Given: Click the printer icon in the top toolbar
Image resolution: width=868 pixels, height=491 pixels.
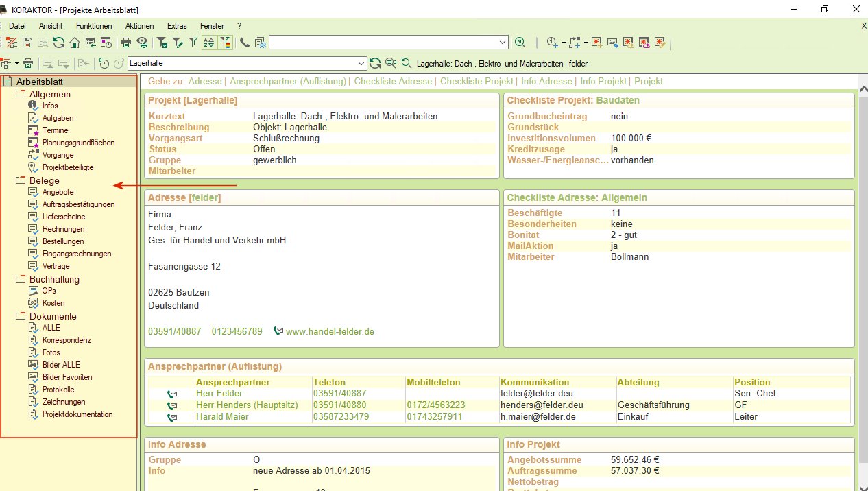Looking at the screenshot, I should (126, 43).
